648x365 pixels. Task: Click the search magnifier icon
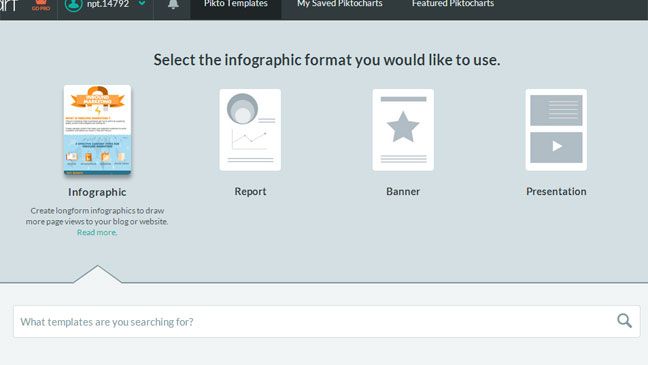click(x=624, y=321)
